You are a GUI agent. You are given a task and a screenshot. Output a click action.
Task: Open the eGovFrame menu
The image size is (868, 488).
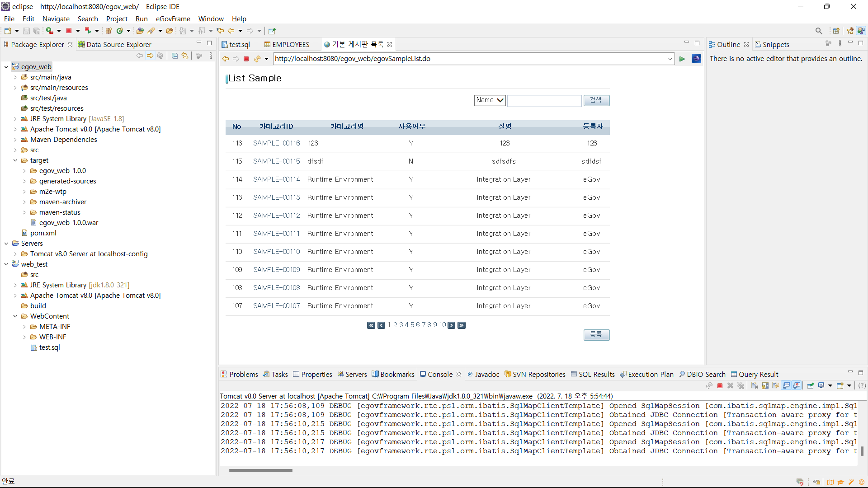click(x=173, y=19)
